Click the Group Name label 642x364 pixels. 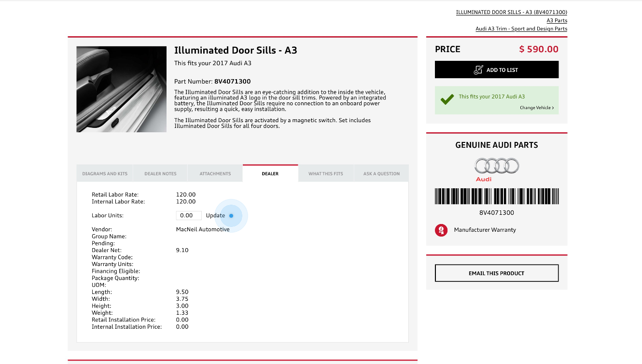click(109, 237)
